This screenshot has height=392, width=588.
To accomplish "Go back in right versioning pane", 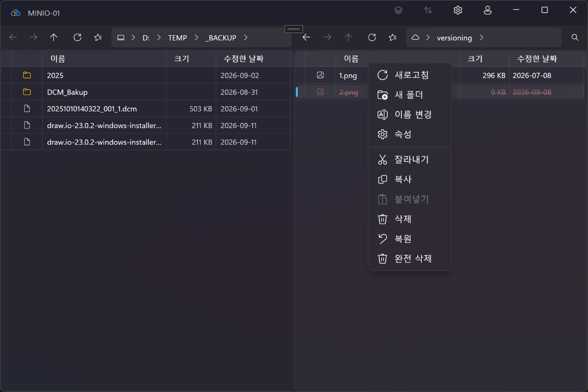I will 306,37.
